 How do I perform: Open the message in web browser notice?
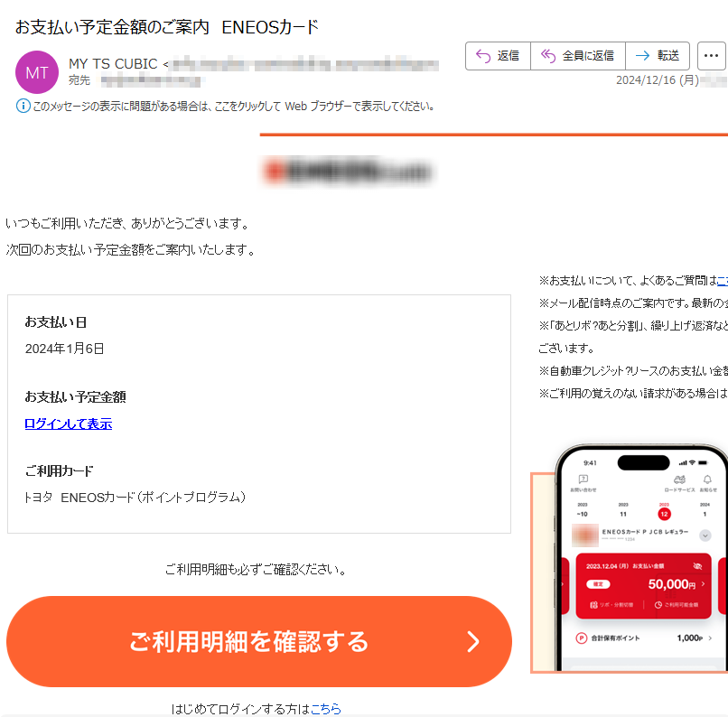coord(234,107)
